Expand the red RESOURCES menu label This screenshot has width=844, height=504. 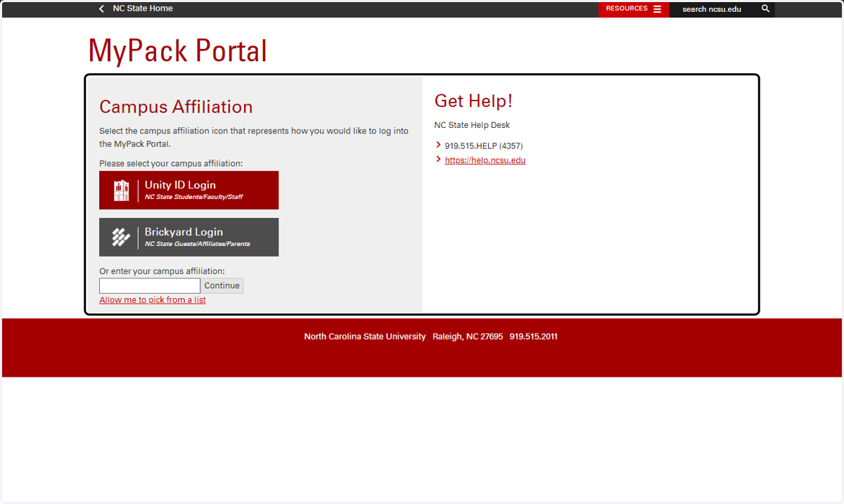(x=627, y=8)
